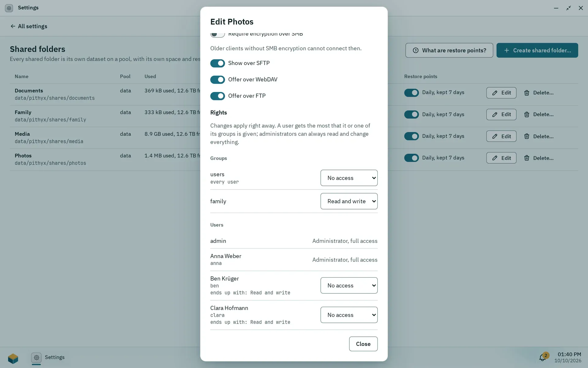The image size is (588, 368).
Task: Click the admin user row name
Action: point(218,241)
